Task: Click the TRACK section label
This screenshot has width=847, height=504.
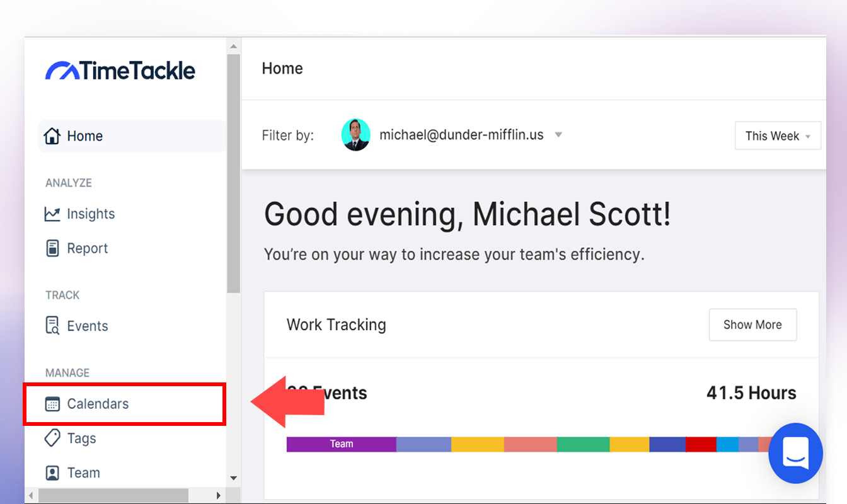Action: (x=62, y=295)
